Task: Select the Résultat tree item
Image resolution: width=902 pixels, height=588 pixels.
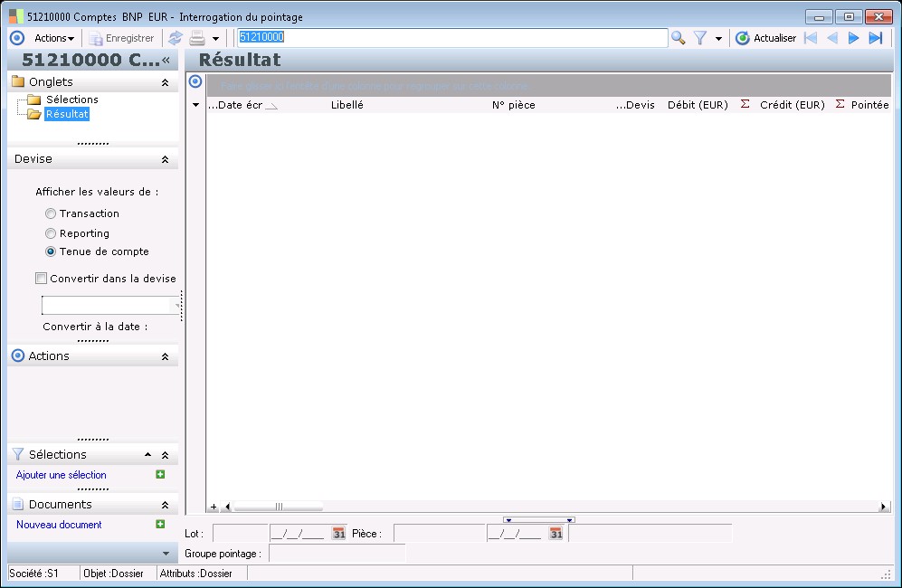Action: [67, 114]
